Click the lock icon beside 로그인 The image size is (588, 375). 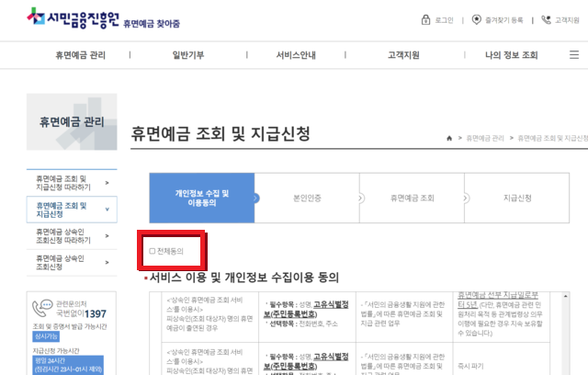coord(425,19)
